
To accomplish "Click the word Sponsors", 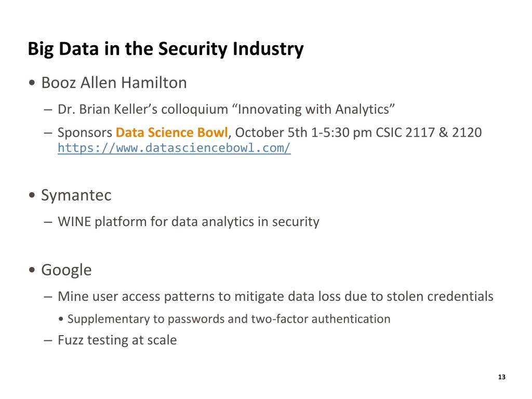I will [85, 132].
